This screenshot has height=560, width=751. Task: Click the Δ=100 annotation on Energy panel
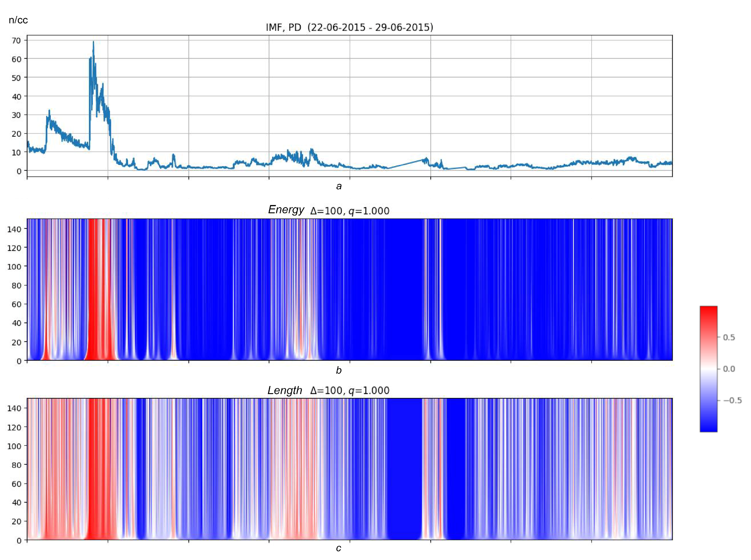pos(327,210)
